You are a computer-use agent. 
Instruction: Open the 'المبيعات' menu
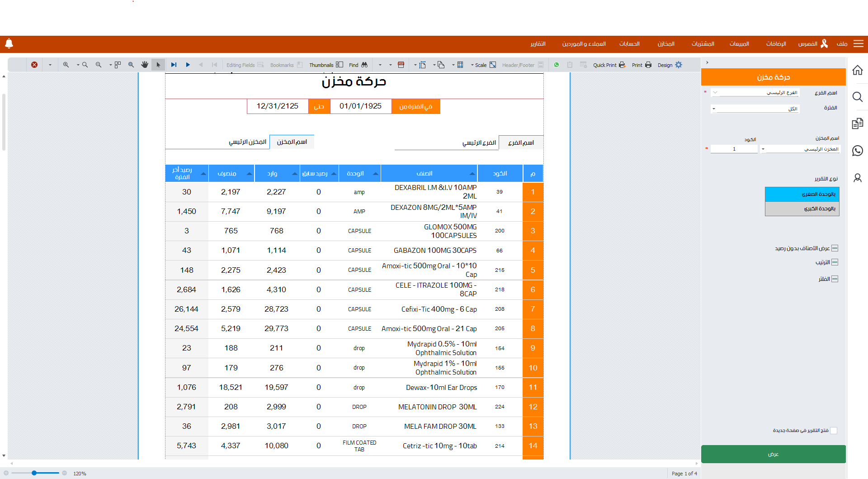(739, 44)
